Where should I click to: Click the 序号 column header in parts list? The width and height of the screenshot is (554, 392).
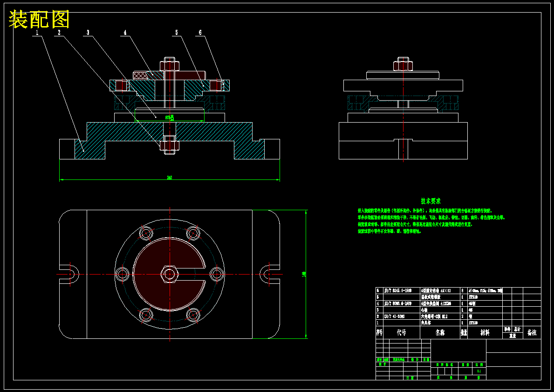coord(379,333)
